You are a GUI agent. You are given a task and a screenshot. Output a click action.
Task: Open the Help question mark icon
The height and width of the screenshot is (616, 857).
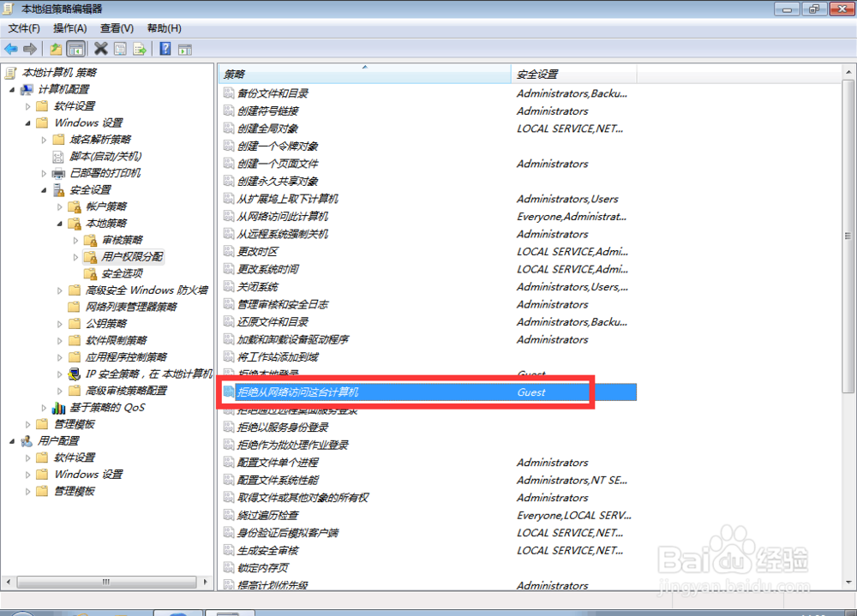pyautogui.click(x=165, y=49)
